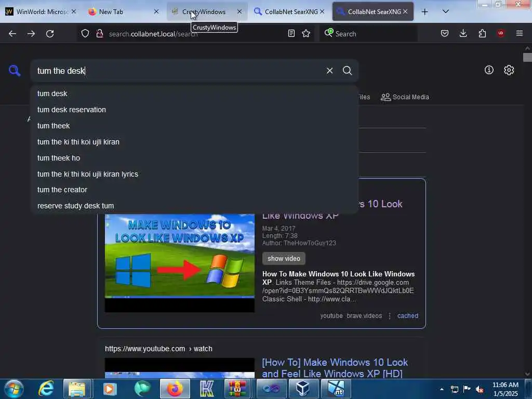Click the muted volume tray icon
The image size is (532, 399).
click(480, 389)
